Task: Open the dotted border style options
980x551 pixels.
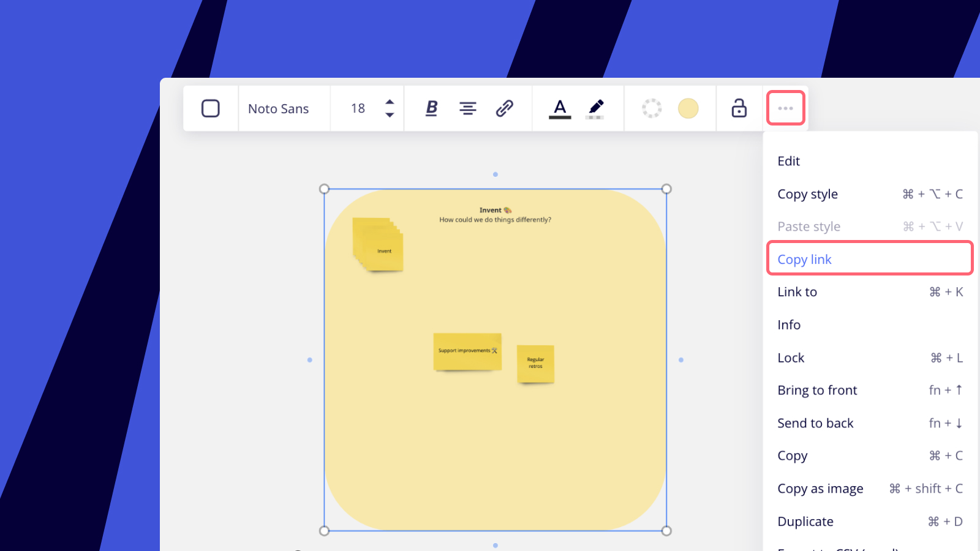Action: [652, 108]
